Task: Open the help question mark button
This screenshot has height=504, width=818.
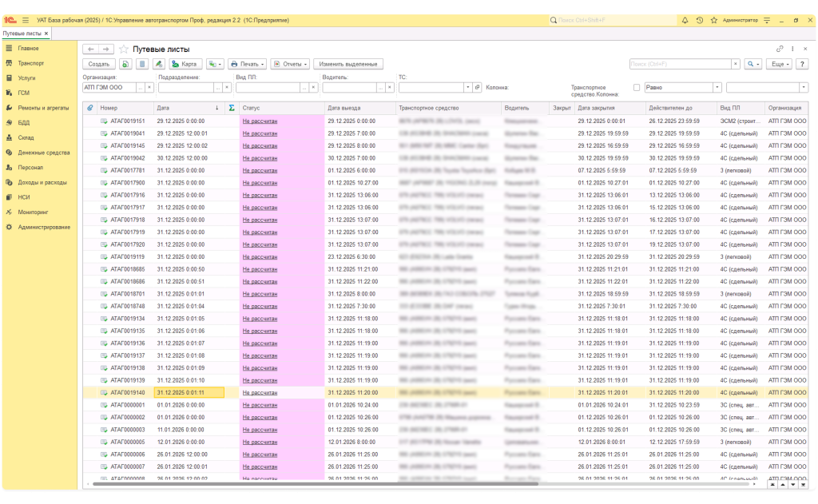Action: [803, 64]
